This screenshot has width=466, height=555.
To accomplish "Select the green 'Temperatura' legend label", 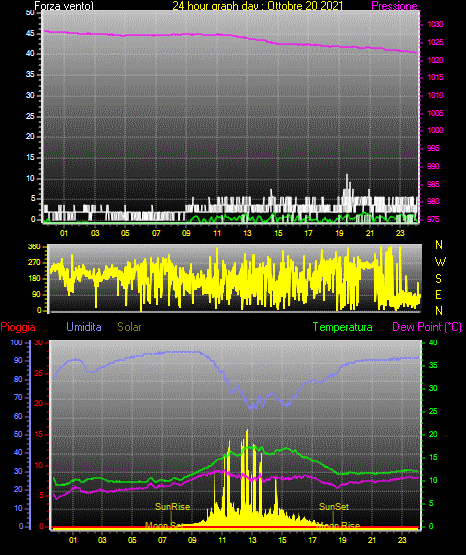I will [343, 327].
